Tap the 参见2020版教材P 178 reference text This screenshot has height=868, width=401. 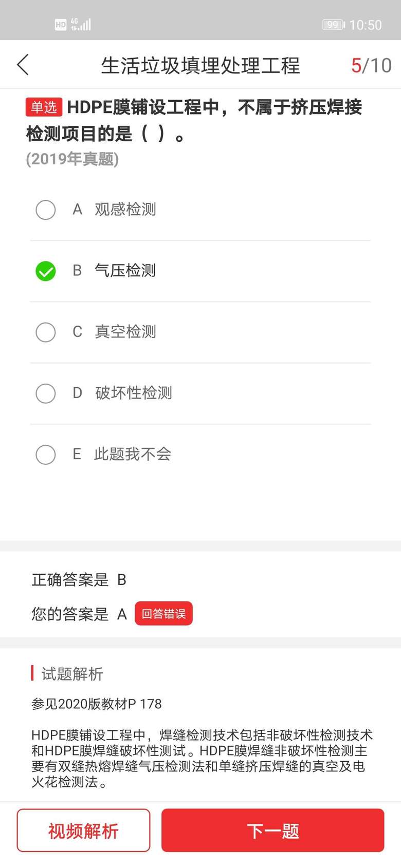97,704
